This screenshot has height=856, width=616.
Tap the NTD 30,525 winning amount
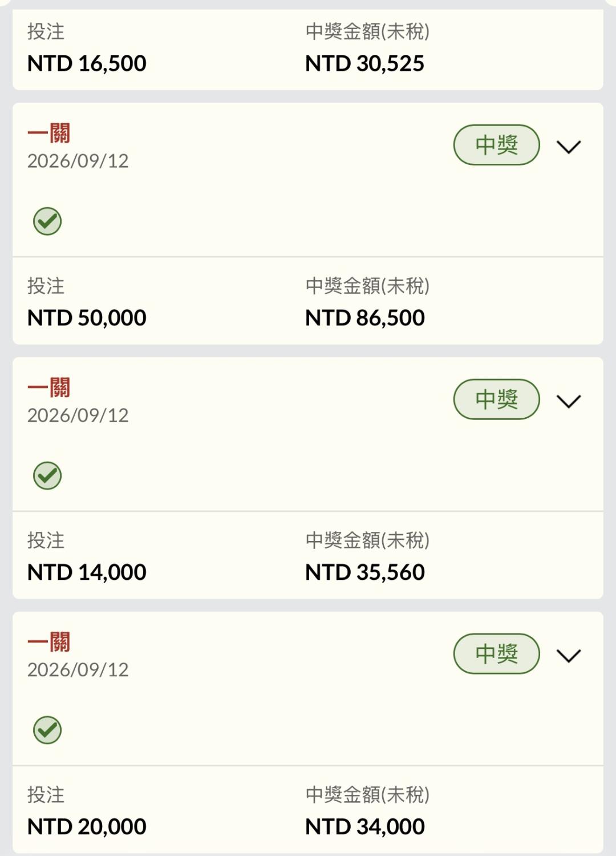coord(365,63)
